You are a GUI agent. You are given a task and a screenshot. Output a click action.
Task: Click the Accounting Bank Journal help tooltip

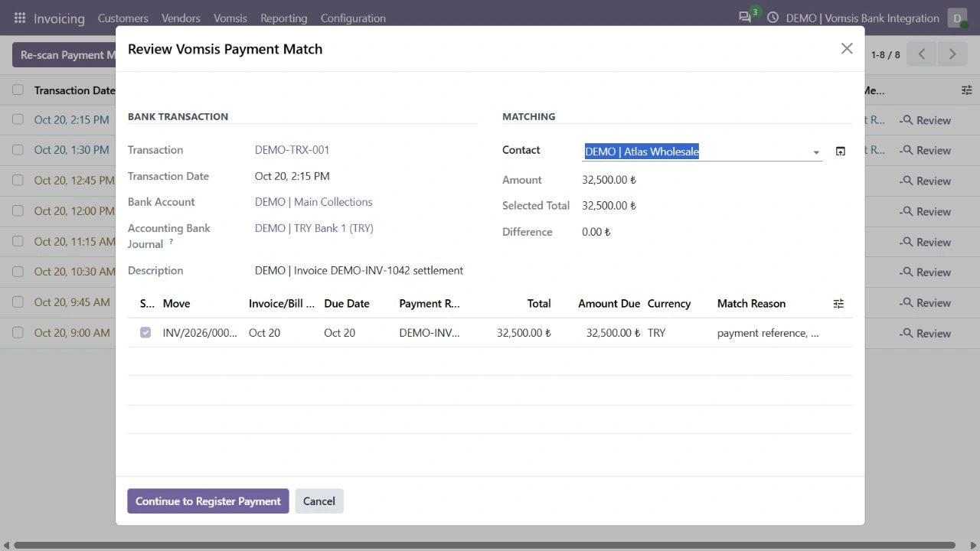pos(171,242)
